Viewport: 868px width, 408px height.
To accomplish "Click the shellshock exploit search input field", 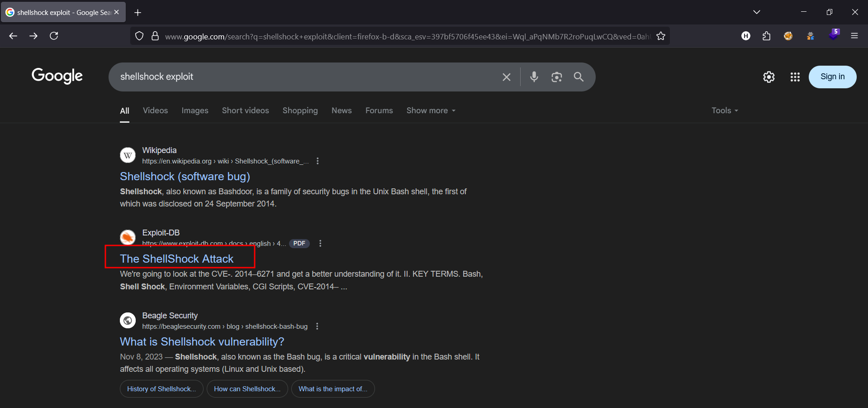I will click(x=303, y=77).
